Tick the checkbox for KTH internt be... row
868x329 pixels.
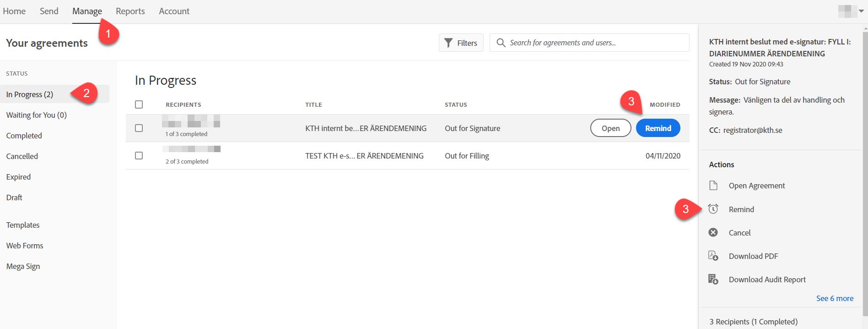139,128
